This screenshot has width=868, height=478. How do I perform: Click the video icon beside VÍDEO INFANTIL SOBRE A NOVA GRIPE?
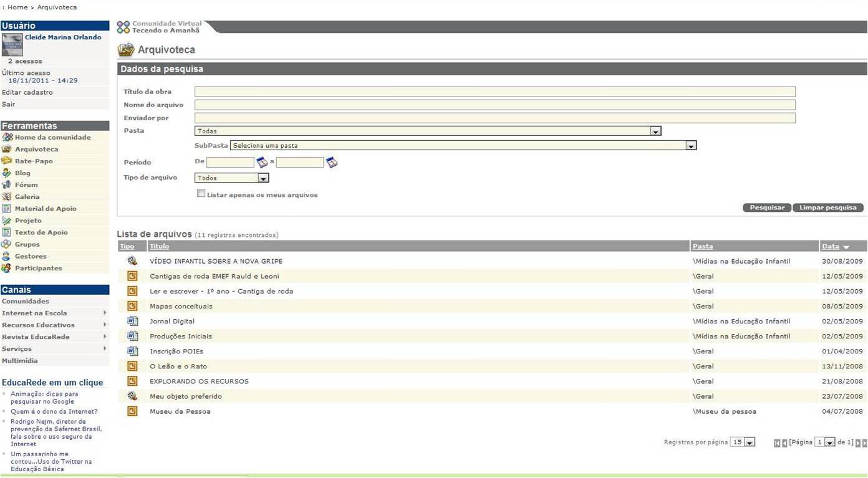(132, 261)
